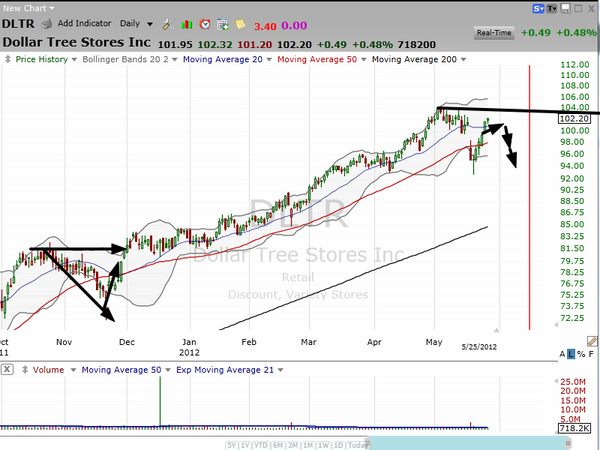
Task: Open the New Chart dropdown
Action: click(x=29, y=8)
